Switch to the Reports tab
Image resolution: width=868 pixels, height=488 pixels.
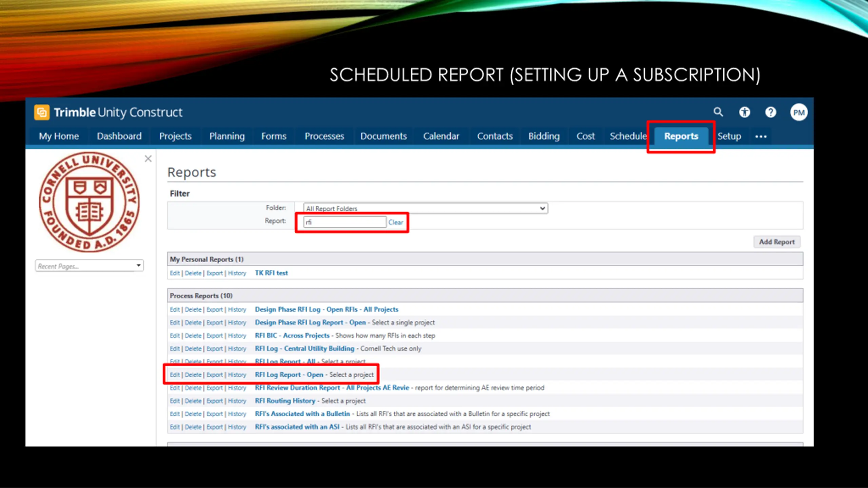681,136
